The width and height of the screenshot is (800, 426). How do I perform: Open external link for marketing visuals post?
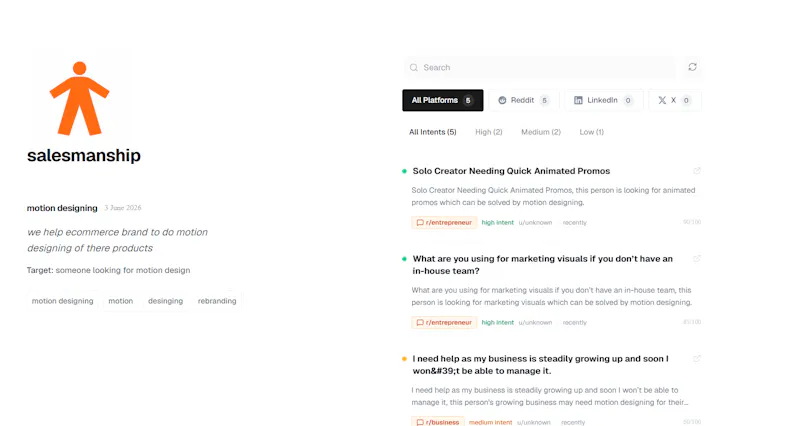(697, 259)
